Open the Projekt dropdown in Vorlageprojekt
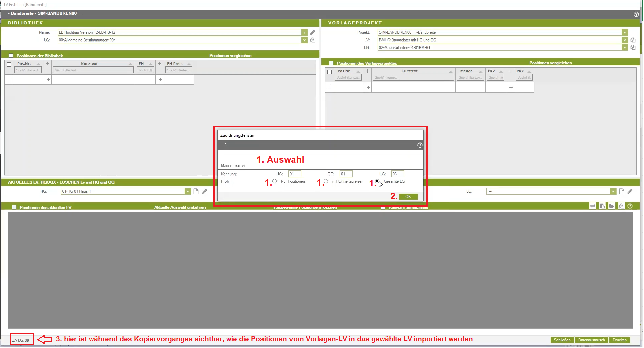Screen dimensions: 644x348 (625, 32)
